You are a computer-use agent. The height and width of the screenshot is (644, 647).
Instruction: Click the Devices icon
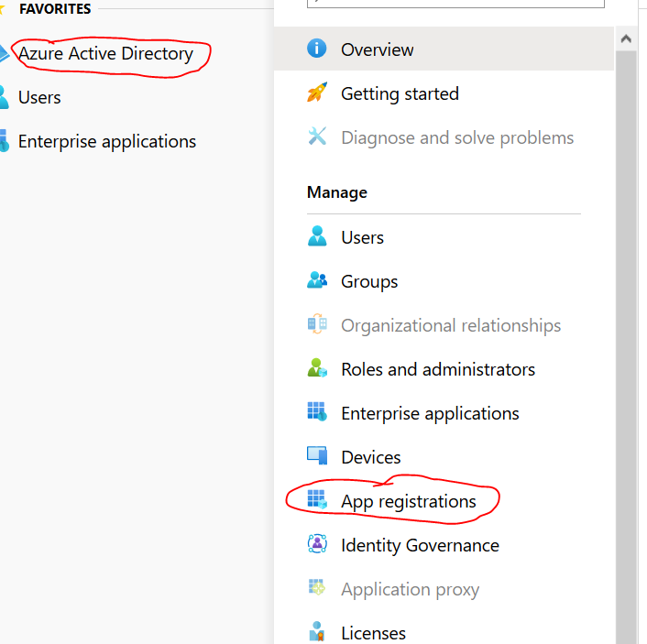tap(317, 456)
